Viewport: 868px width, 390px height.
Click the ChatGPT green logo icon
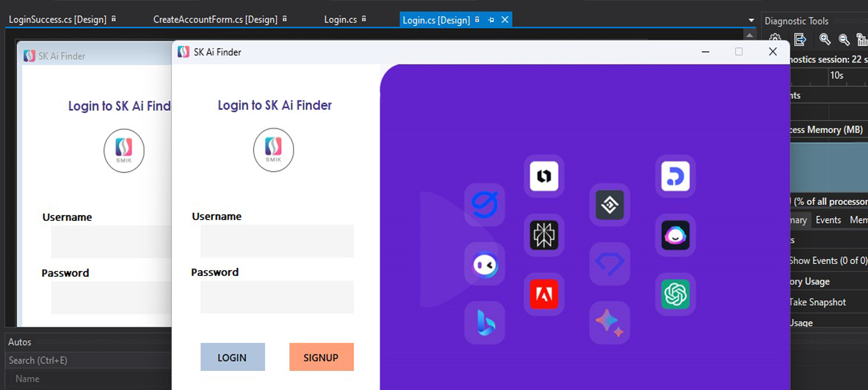coord(675,294)
